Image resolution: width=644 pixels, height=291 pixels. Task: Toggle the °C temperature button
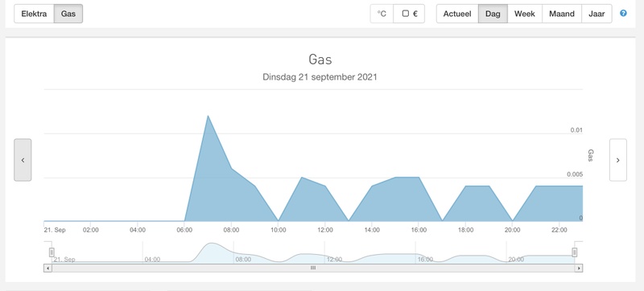pyautogui.click(x=382, y=14)
